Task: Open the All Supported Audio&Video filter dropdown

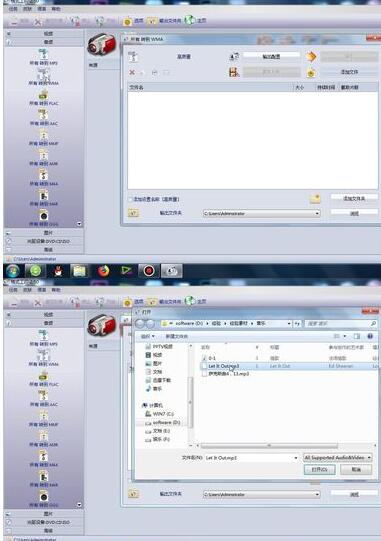Action: pos(338,458)
